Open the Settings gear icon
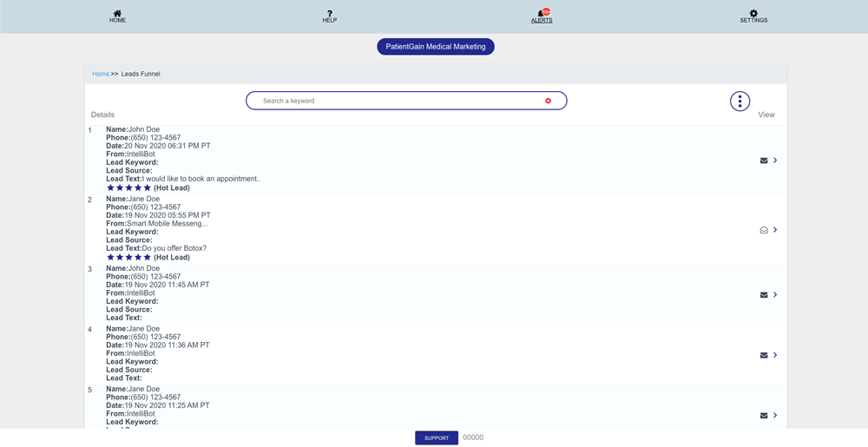 coord(753,13)
